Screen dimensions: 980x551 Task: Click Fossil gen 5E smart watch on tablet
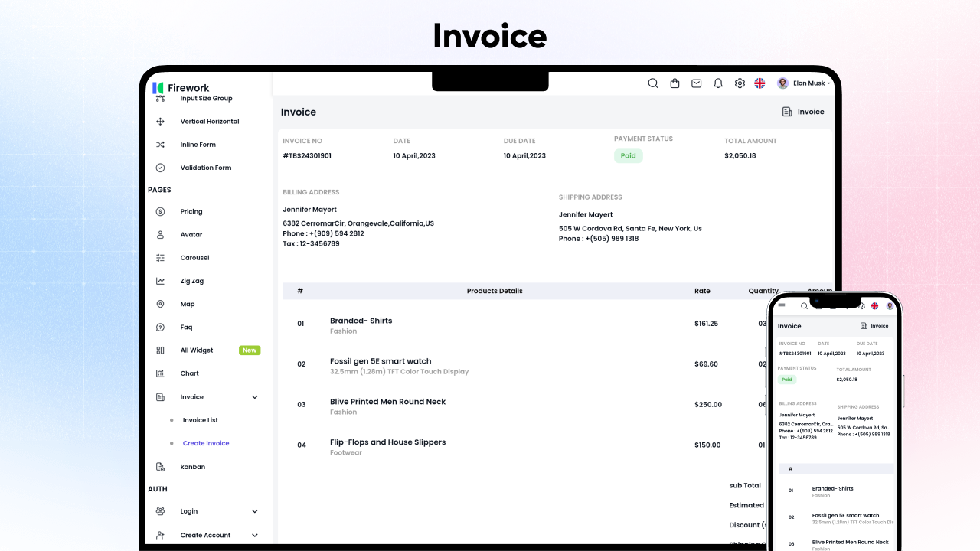[381, 361]
